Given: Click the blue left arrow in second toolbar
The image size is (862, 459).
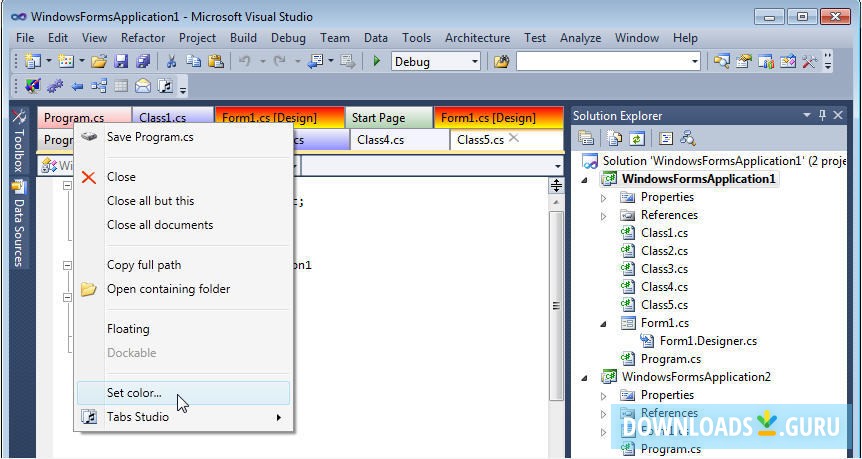Looking at the screenshot, I should point(78,86).
